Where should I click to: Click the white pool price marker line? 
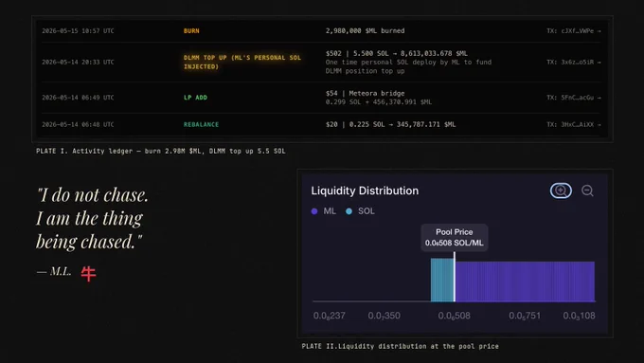pos(455,277)
